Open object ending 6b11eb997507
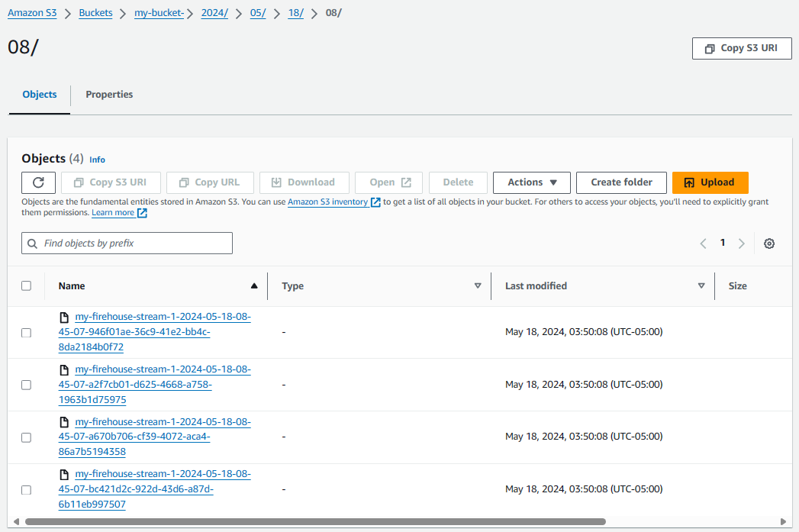 click(x=155, y=489)
